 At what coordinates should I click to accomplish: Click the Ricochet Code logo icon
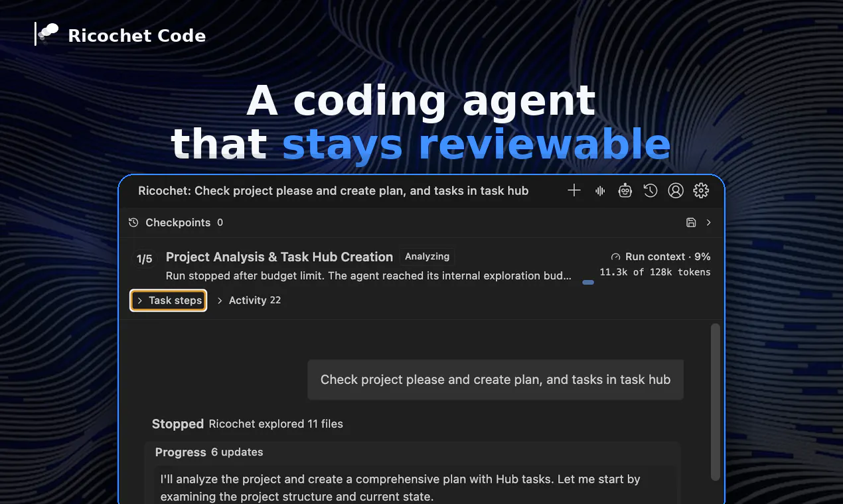[48, 33]
